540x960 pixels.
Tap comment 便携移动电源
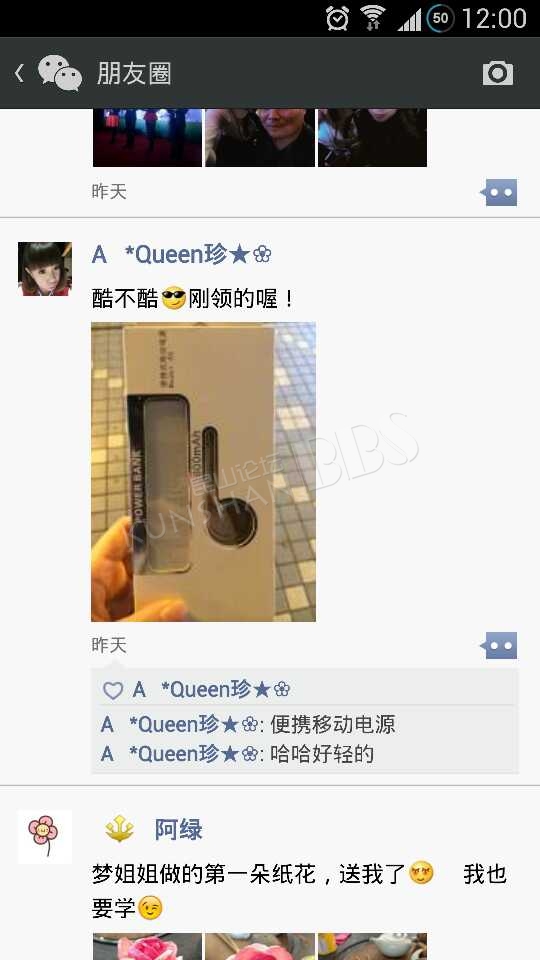coord(332,724)
